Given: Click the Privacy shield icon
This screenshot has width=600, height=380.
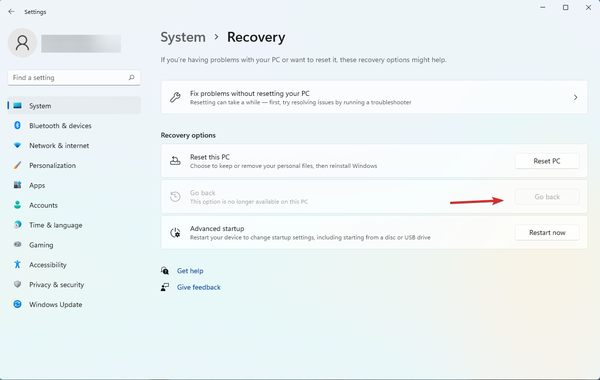Looking at the screenshot, I should (x=17, y=284).
